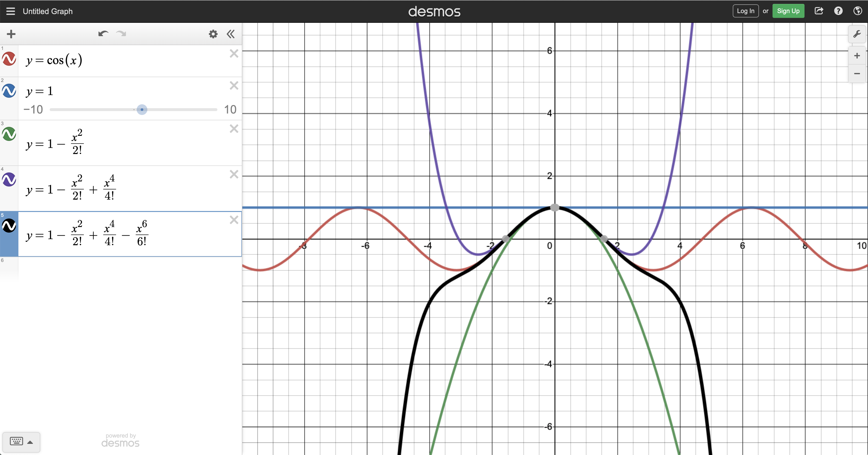Viewport: 868px width, 455px height.
Task: Open the hamburger main menu
Action: pos(10,11)
